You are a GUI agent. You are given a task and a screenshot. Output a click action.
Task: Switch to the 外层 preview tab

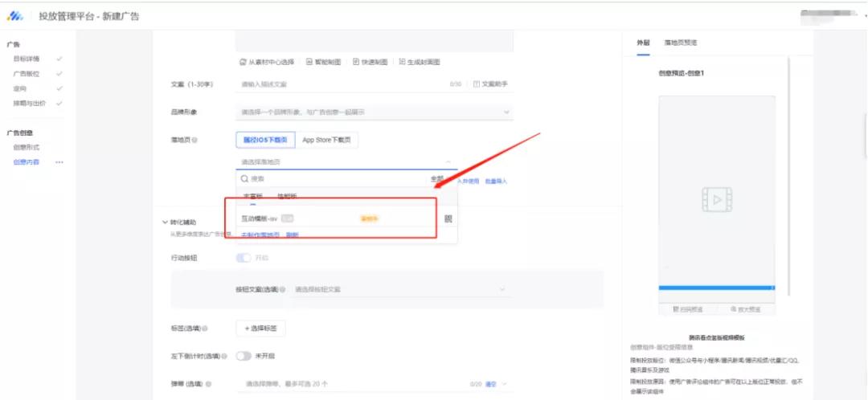(x=643, y=43)
